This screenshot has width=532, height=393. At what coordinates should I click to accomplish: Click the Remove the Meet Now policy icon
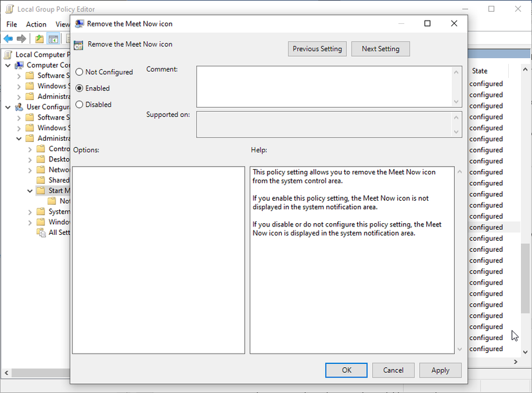click(79, 44)
